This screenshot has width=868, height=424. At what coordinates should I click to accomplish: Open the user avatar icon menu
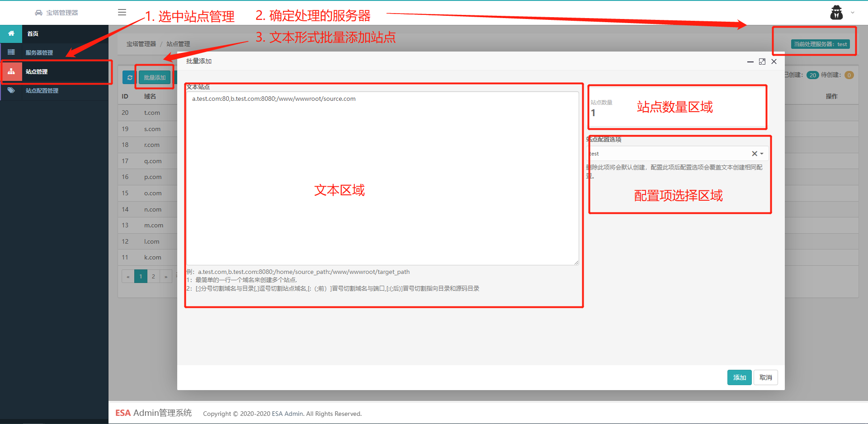click(x=836, y=13)
